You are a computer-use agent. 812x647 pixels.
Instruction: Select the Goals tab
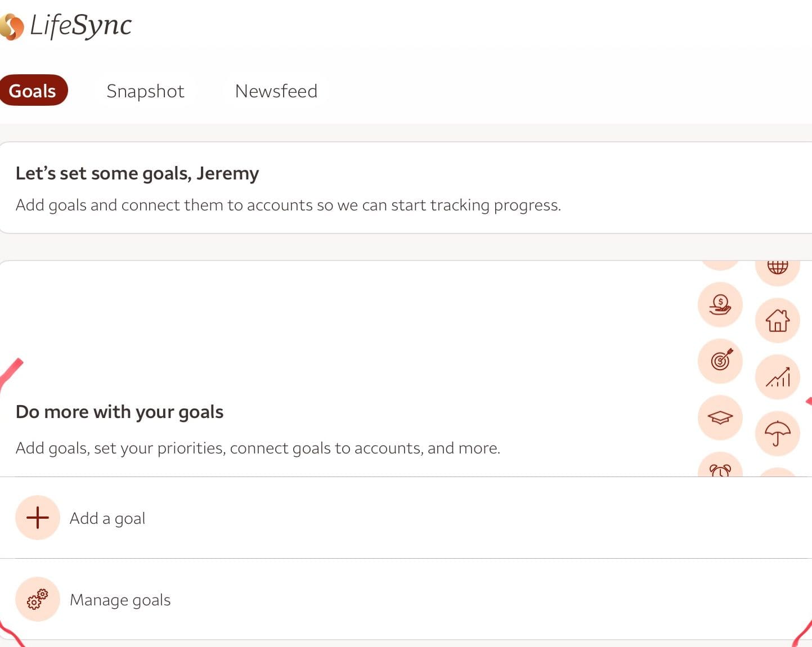point(33,91)
